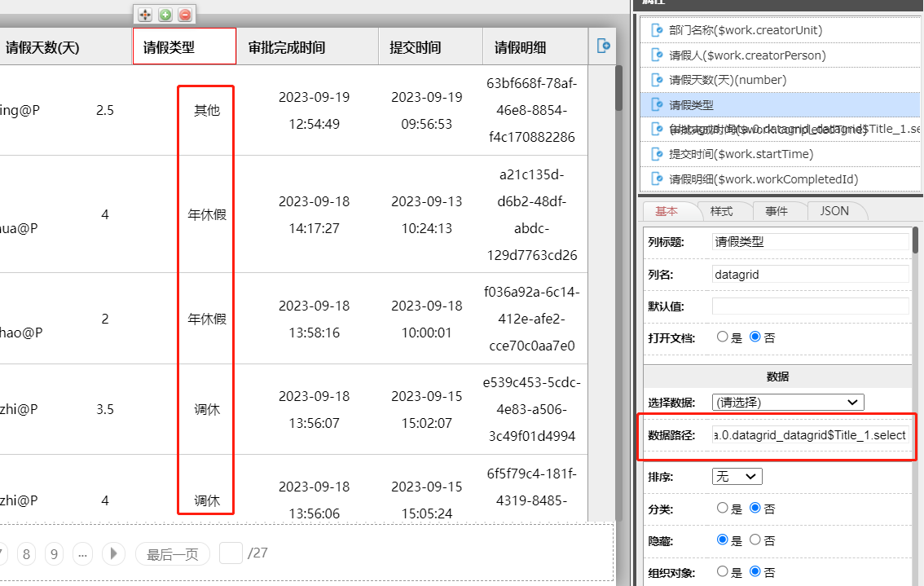Click the green add column icon

[165, 15]
